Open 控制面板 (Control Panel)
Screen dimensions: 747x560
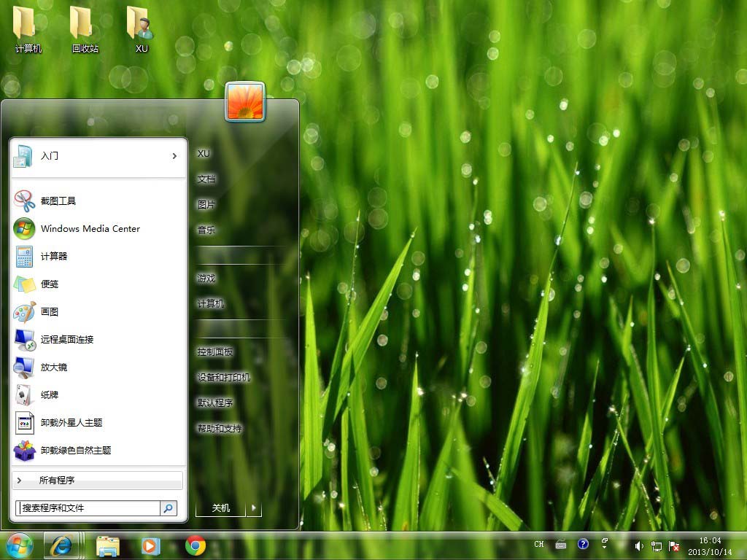tap(215, 351)
